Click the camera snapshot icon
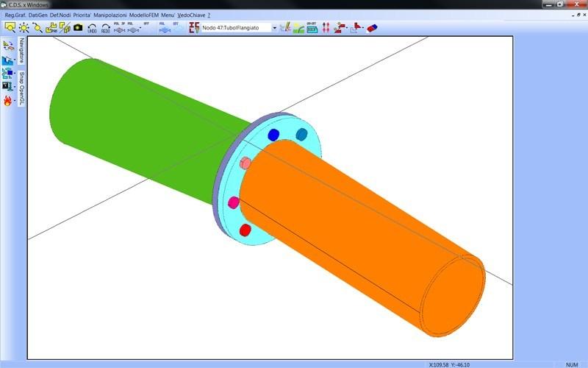The image size is (588, 368). [78, 27]
